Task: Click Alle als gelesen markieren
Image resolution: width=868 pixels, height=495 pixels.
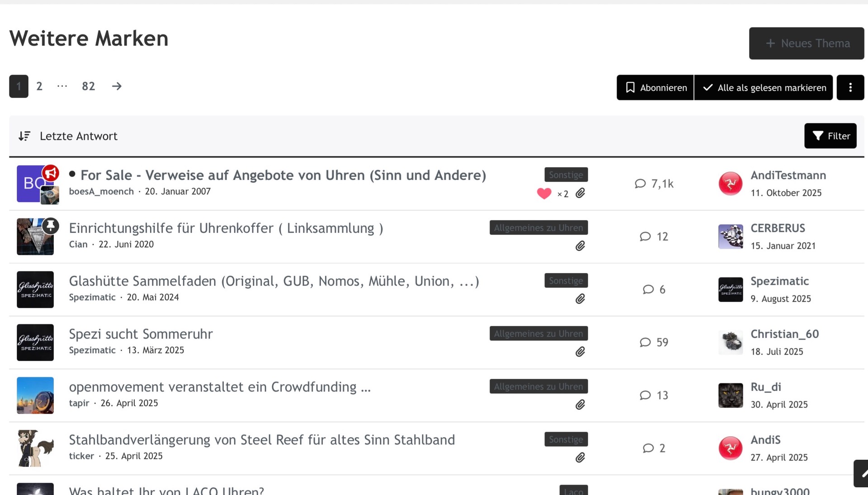Action: [763, 88]
